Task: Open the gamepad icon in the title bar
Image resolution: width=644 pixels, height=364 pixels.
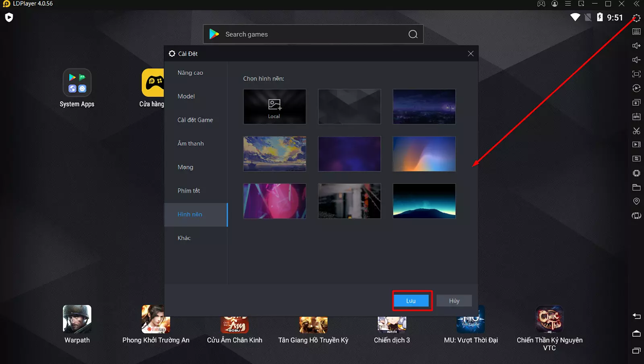Action: (541, 4)
